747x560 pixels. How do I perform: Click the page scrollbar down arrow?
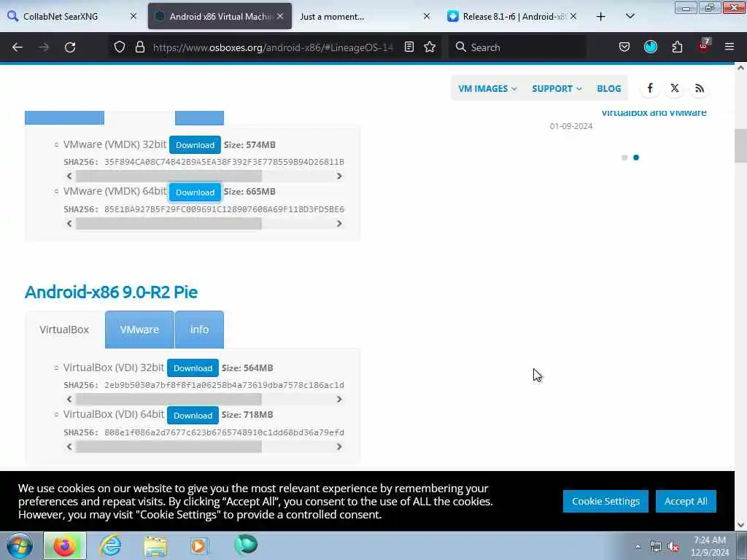(740, 525)
